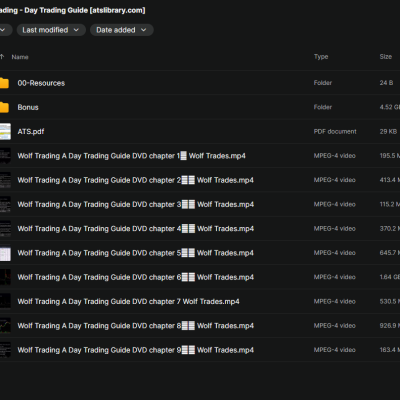Click the chapter 7 video thumbnail
Image resolution: width=400 pixels, height=400 pixels.
coord(5,301)
